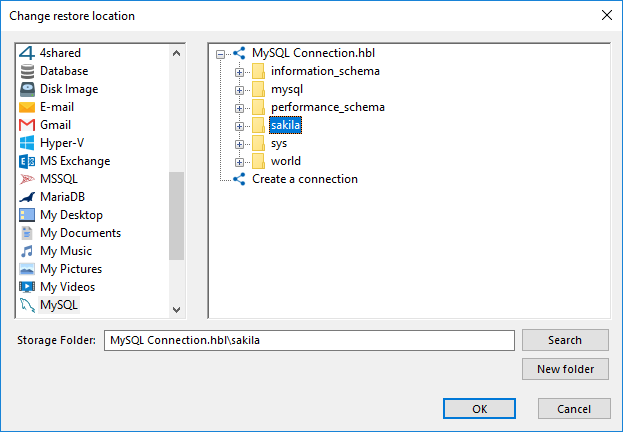The width and height of the screenshot is (623, 432).
Task: Click the 4shared icon
Action: [x=27, y=53]
